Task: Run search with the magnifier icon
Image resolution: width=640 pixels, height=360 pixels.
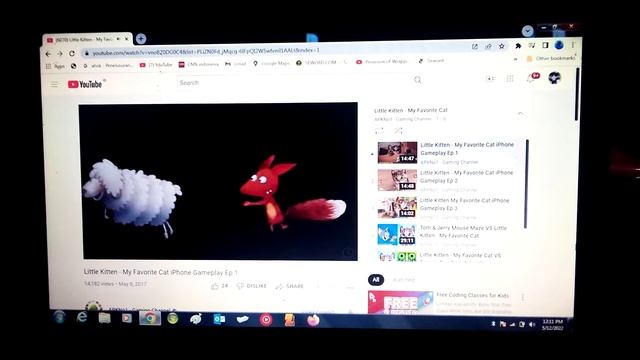Action: tap(417, 80)
